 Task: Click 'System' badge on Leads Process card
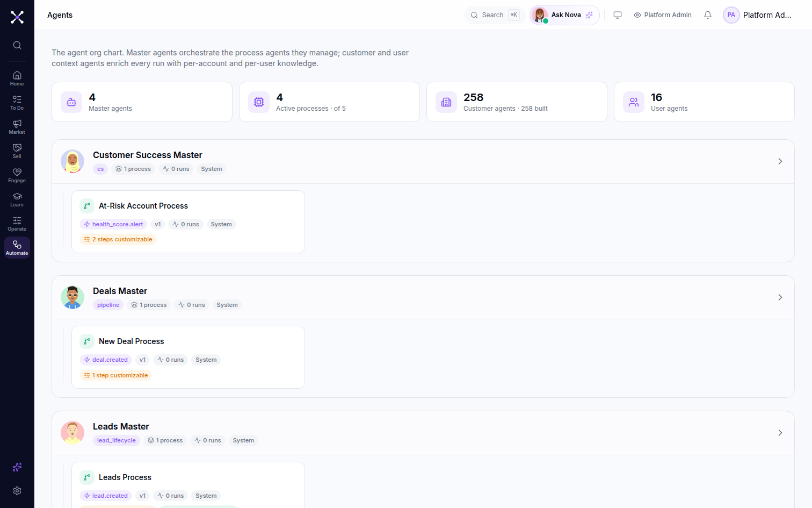[206, 496]
